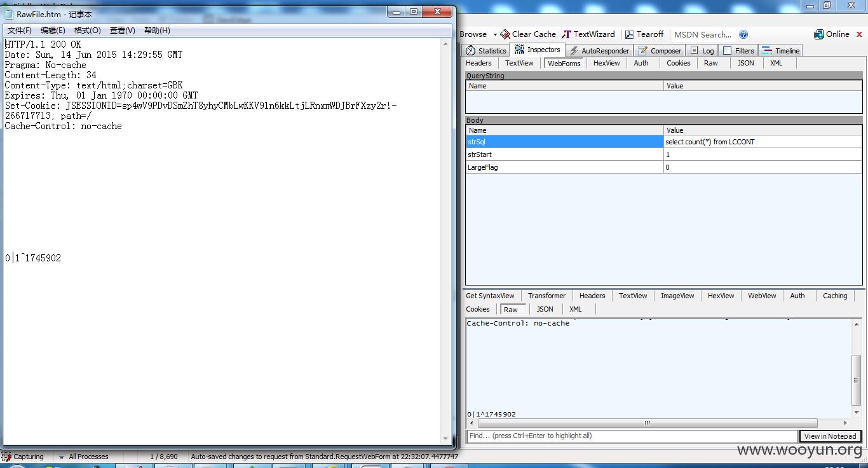Screen dimensions: 868x468
Task: Switch to the Log tab
Action: (x=702, y=50)
